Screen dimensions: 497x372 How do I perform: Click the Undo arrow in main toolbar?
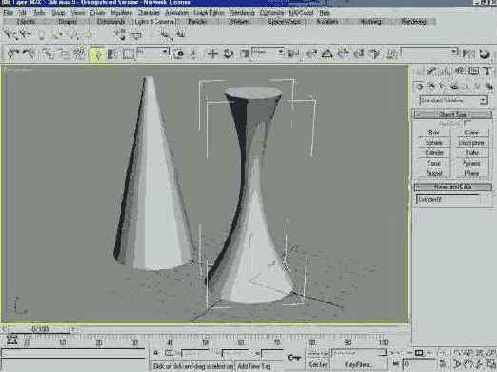tap(13, 53)
